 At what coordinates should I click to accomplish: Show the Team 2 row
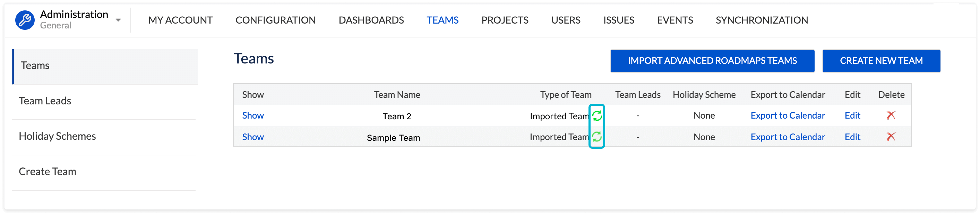click(253, 116)
